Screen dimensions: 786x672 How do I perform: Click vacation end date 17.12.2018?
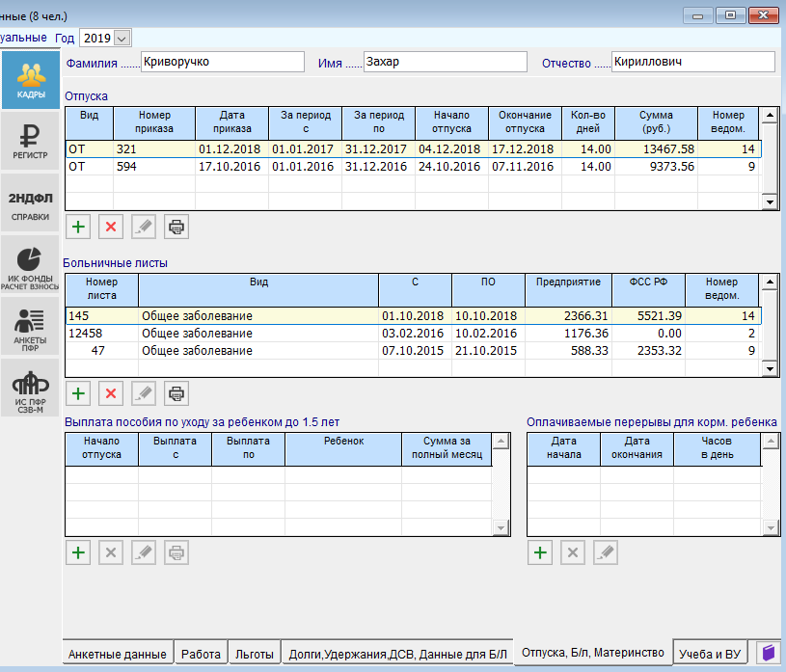coord(525,149)
